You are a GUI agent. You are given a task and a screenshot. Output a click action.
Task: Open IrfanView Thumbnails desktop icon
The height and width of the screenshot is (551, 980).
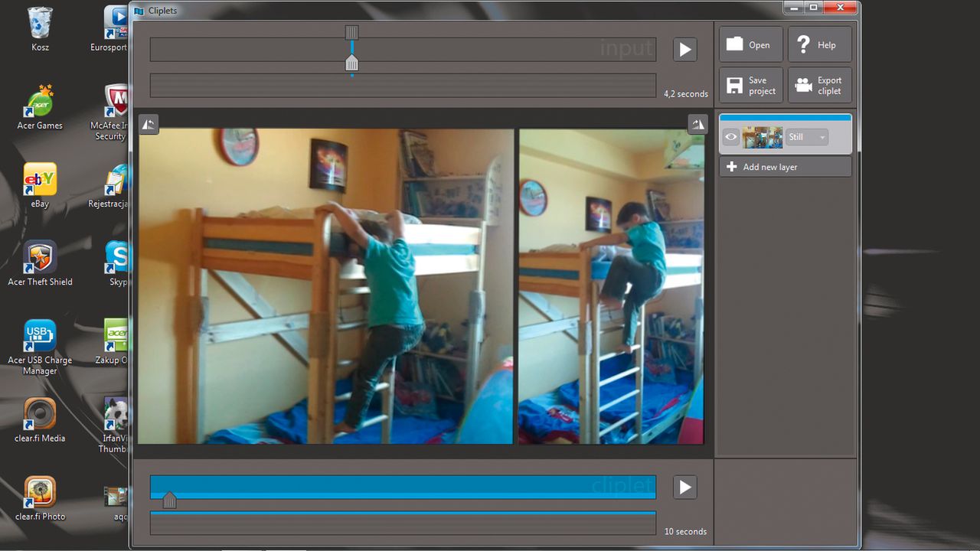(x=115, y=425)
